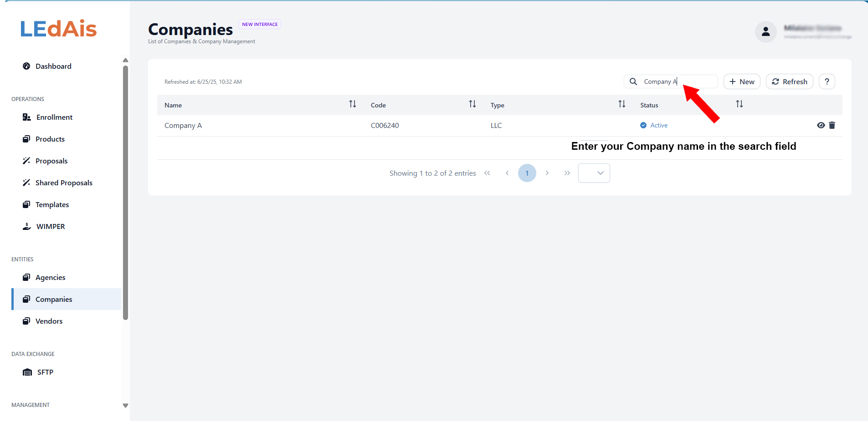View Company A details with eye icon
The width and height of the screenshot is (868, 422).
(821, 125)
